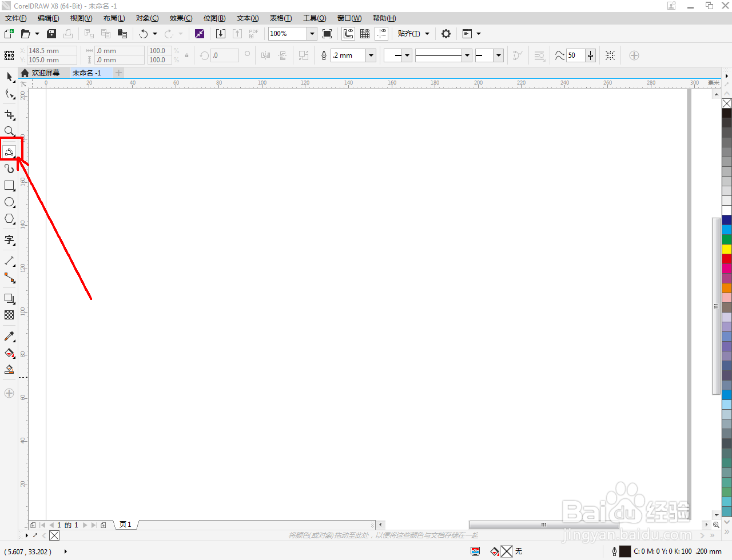Click the Quick customize plus in toolbox
Screen dimensions: 732x560
[x=9, y=393]
